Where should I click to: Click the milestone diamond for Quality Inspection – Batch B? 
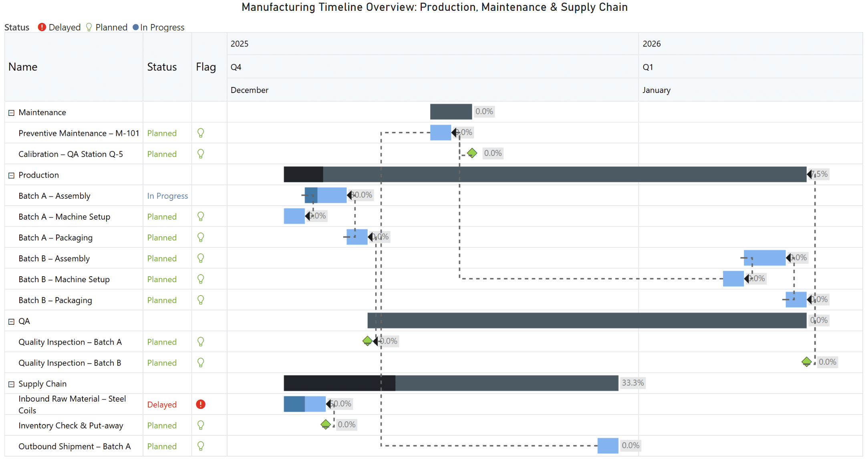coord(806,362)
